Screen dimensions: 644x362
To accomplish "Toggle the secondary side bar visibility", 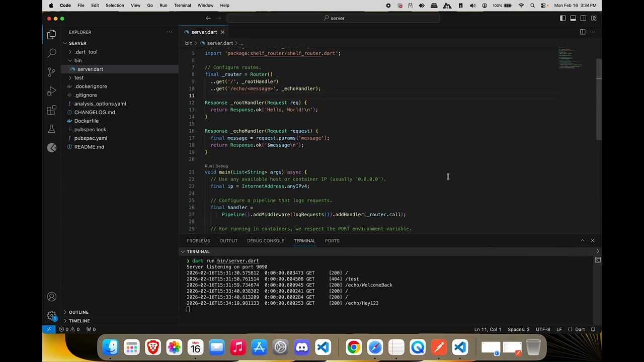I will (583, 18).
